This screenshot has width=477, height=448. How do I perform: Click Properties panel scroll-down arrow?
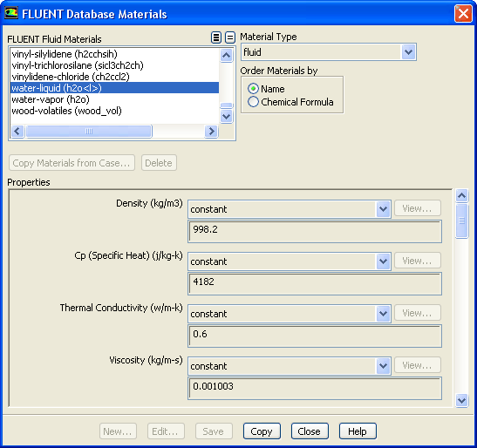pos(462,400)
